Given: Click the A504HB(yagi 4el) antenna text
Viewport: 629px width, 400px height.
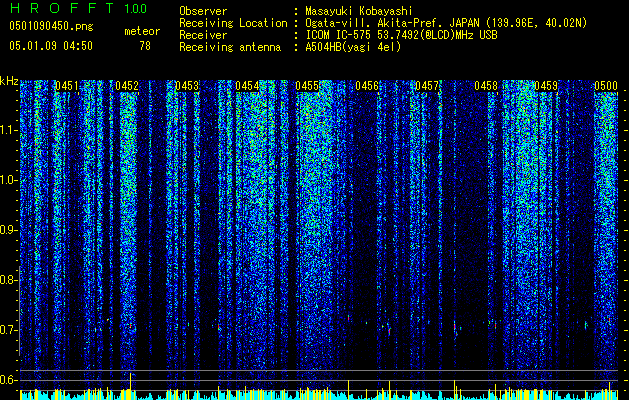Looking at the screenshot, I should coord(353,47).
